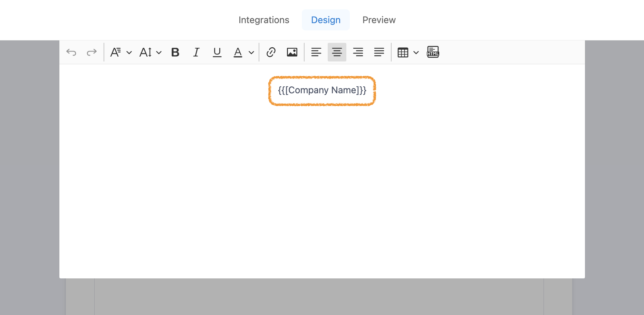The image size is (644, 315).
Task: Switch to the Integrations tab
Action: click(x=264, y=20)
